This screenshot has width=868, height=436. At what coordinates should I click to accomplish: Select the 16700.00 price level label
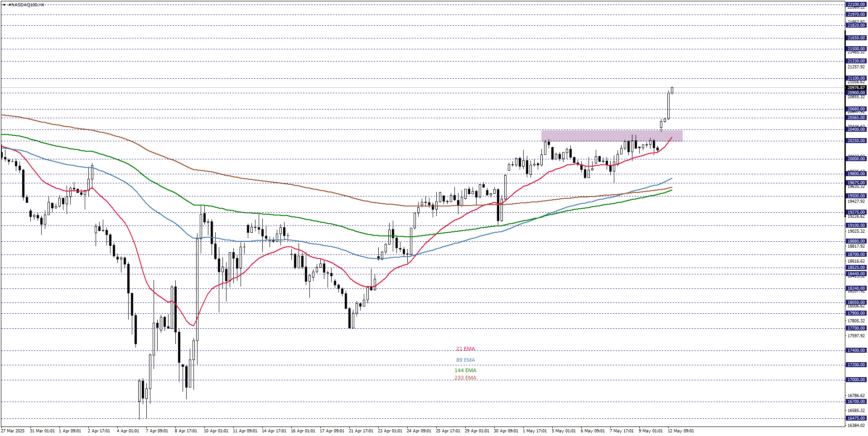856,402
